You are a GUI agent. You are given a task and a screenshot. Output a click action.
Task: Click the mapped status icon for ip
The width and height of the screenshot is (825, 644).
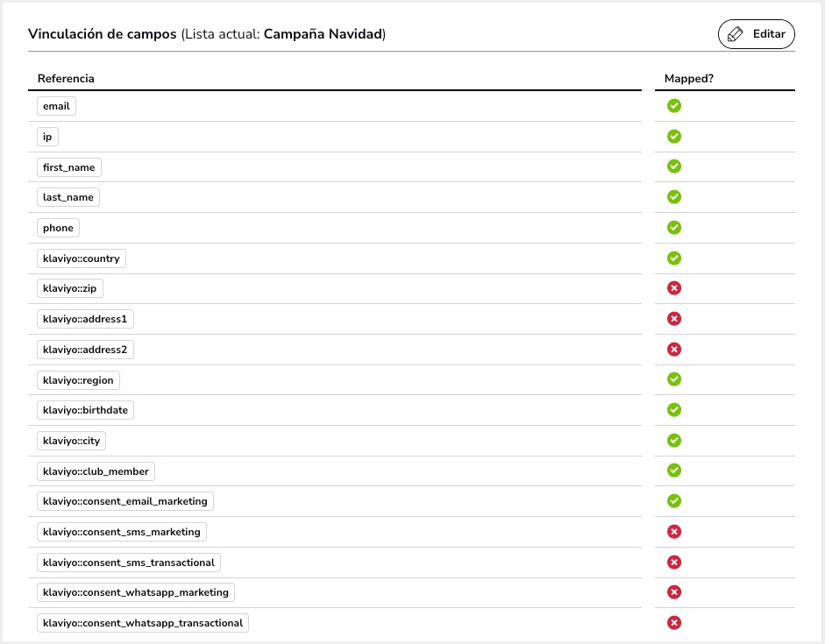coord(674,137)
